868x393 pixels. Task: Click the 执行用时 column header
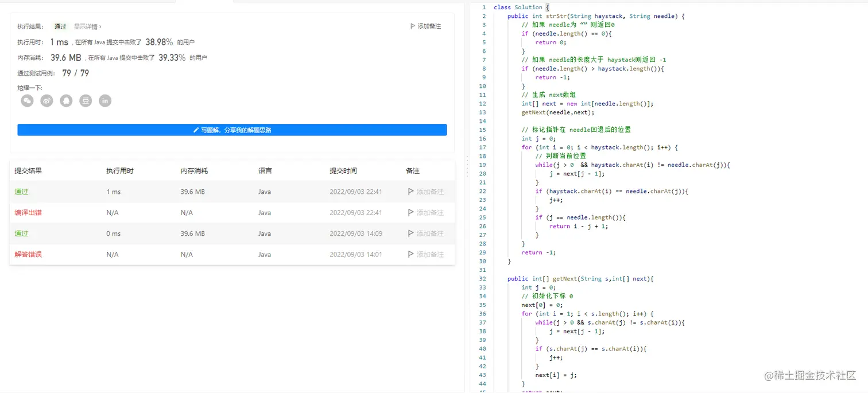(x=120, y=171)
